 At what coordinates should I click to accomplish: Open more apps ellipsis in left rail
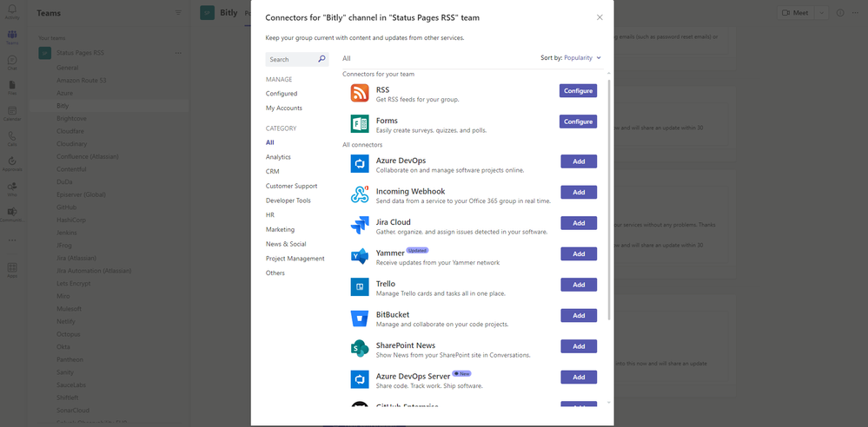click(12, 240)
